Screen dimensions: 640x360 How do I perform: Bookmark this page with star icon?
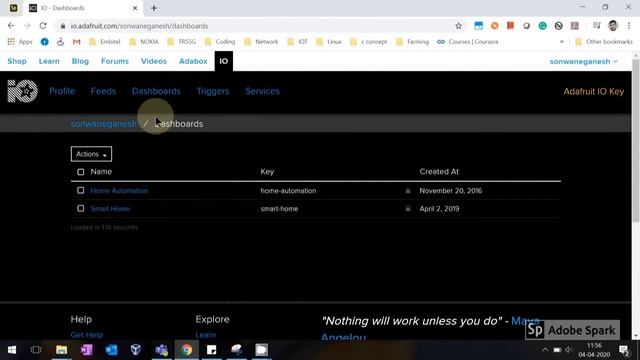[x=458, y=26]
